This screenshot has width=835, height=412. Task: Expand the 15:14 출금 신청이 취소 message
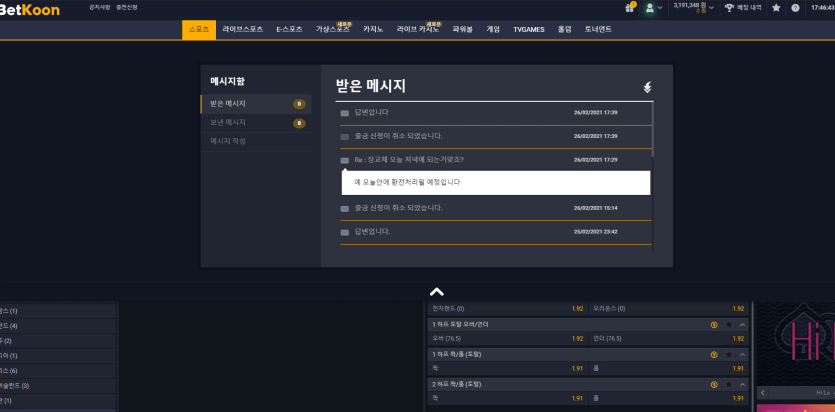coord(496,208)
